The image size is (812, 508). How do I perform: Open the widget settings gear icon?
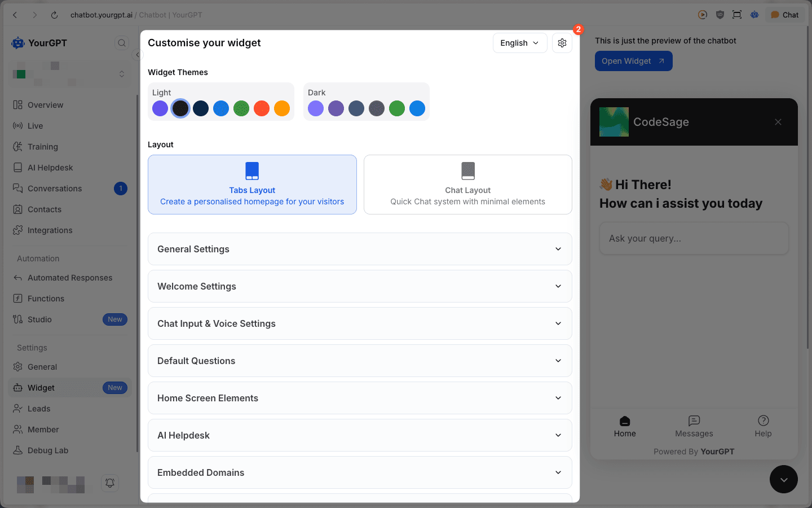click(x=562, y=42)
